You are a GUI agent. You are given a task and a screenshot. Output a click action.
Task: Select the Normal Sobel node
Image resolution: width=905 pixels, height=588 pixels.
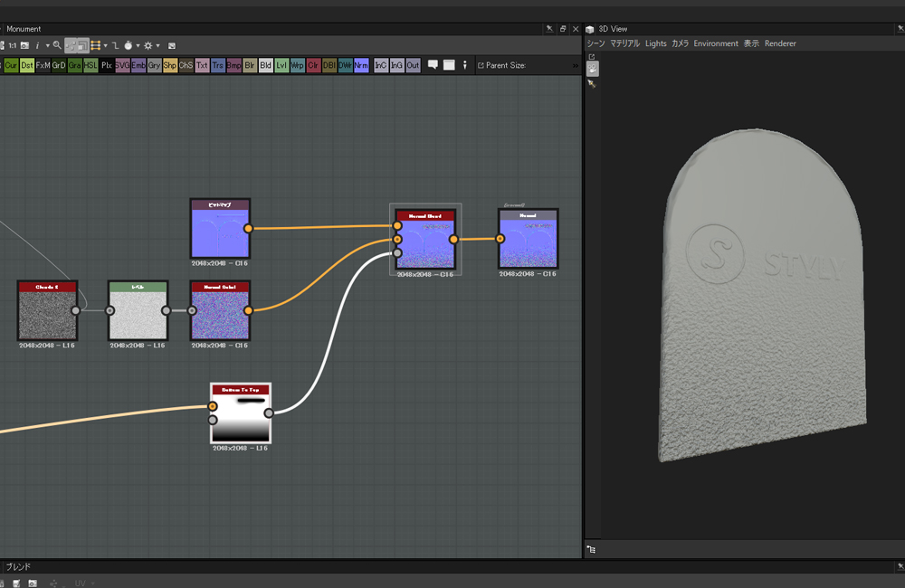(220, 310)
